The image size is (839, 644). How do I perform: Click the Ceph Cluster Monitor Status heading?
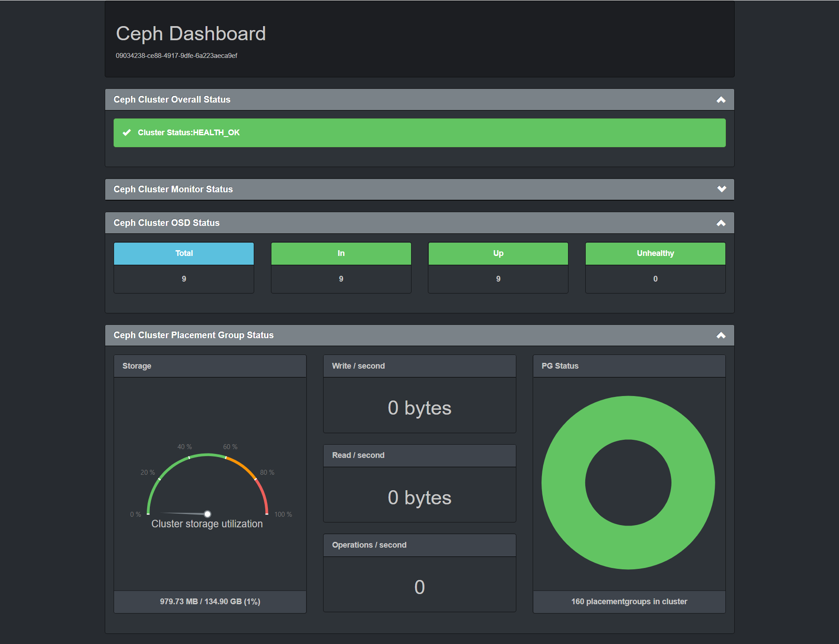point(173,189)
